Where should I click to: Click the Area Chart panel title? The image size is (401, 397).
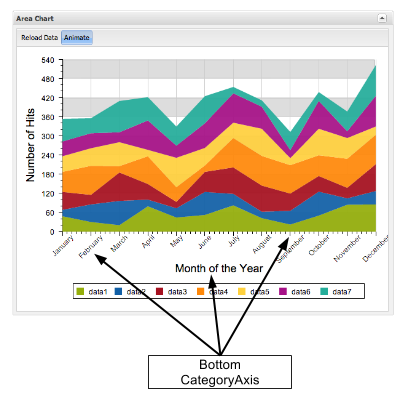[x=35, y=19]
